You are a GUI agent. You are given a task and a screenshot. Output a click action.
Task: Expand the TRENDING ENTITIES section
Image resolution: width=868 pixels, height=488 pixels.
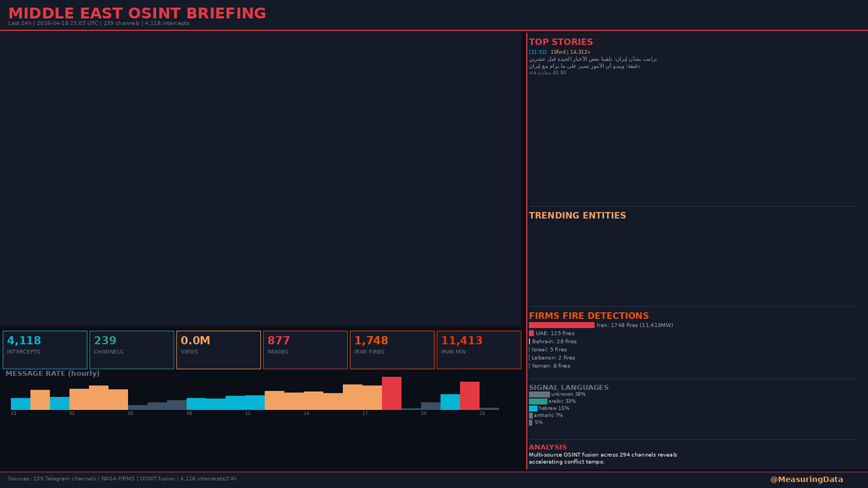click(576, 215)
